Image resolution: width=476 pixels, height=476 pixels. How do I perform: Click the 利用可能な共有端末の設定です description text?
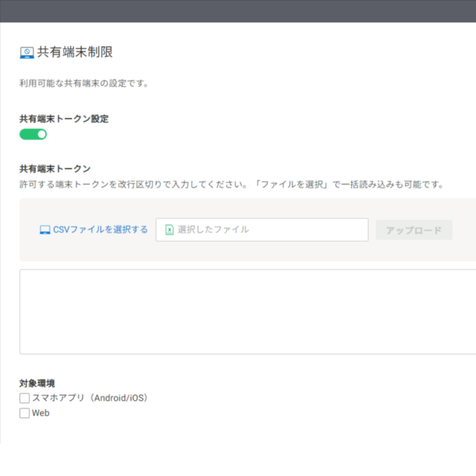(84, 83)
